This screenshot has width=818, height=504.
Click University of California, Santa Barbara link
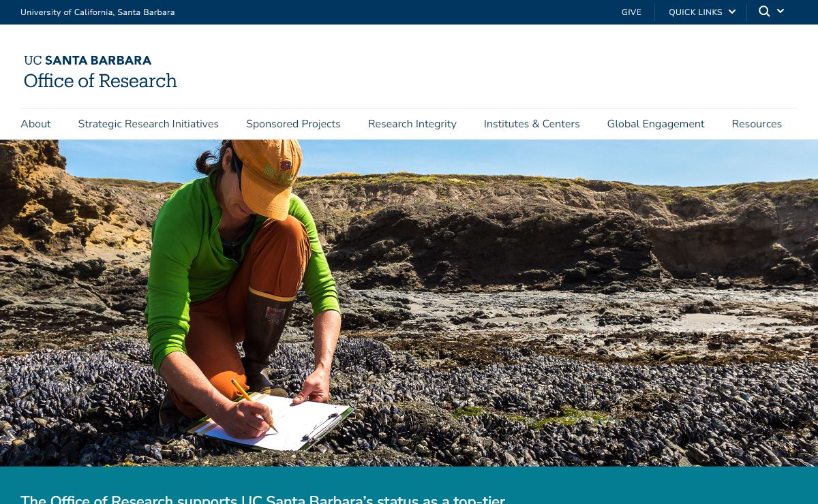[x=97, y=12]
